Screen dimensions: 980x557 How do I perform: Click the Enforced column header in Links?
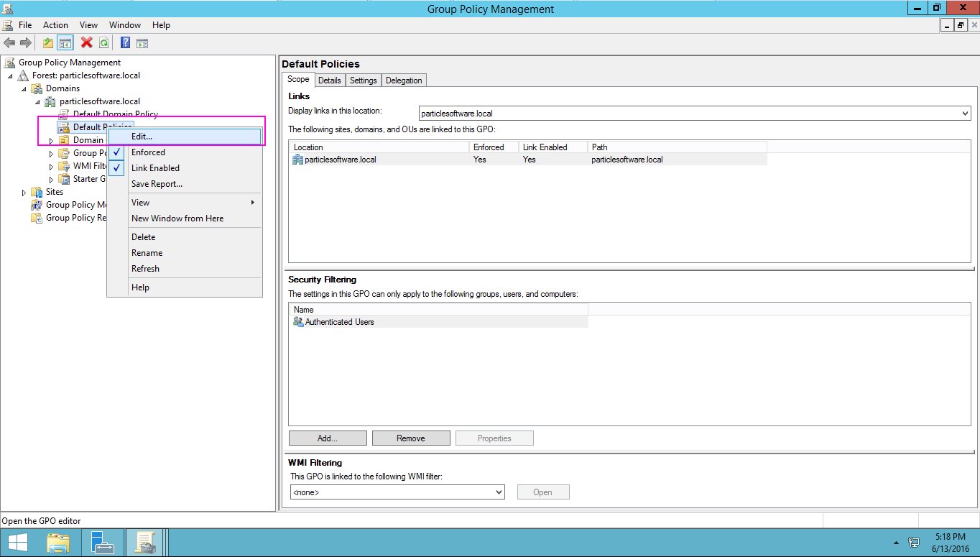tap(494, 147)
